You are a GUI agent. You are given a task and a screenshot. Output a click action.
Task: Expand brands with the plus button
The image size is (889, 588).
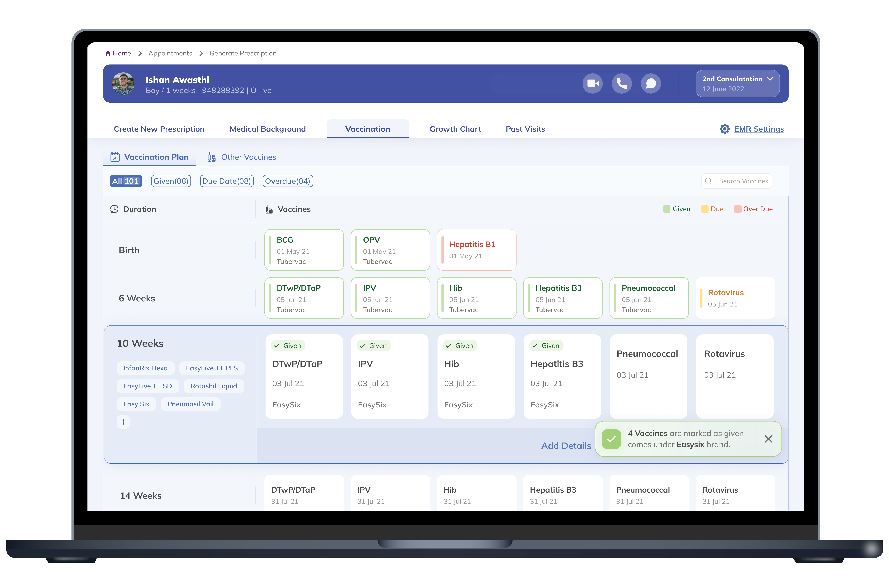click(123, 422)
